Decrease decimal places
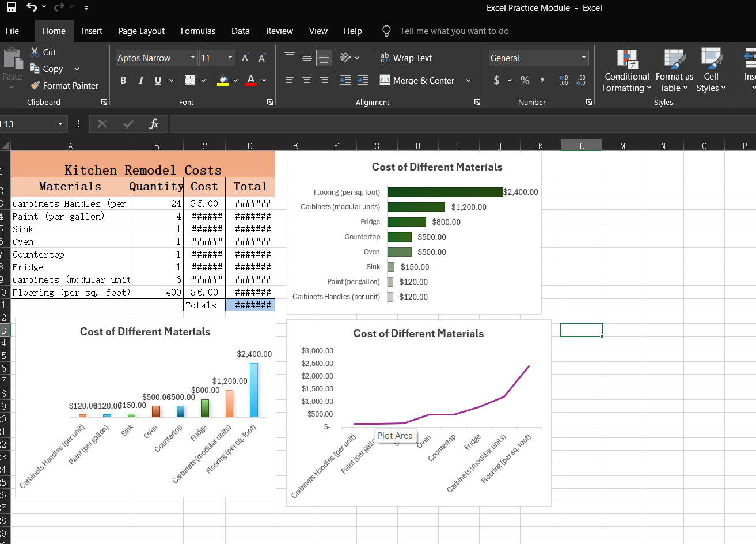 [x=582, y=80]
